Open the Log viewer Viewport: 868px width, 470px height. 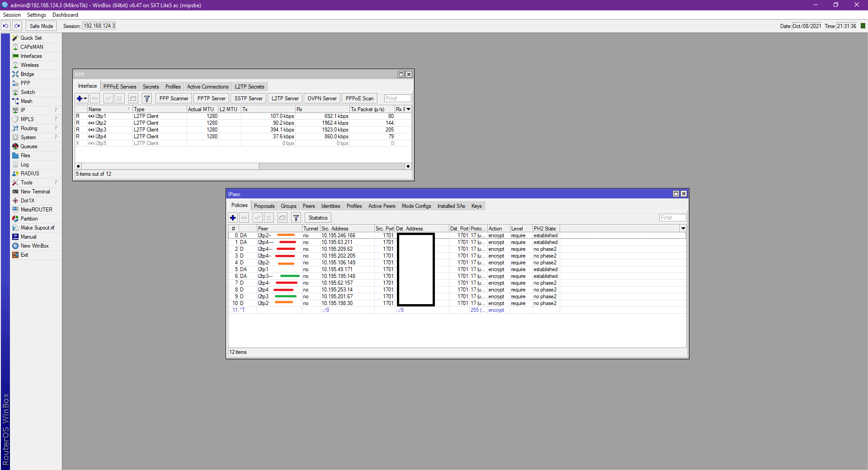point(24,164)
